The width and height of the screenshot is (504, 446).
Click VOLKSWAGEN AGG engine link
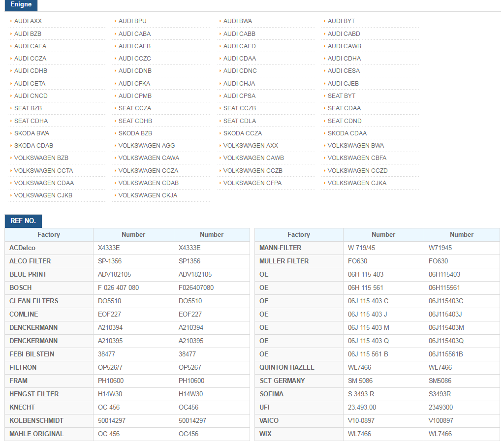pos(147,145)
